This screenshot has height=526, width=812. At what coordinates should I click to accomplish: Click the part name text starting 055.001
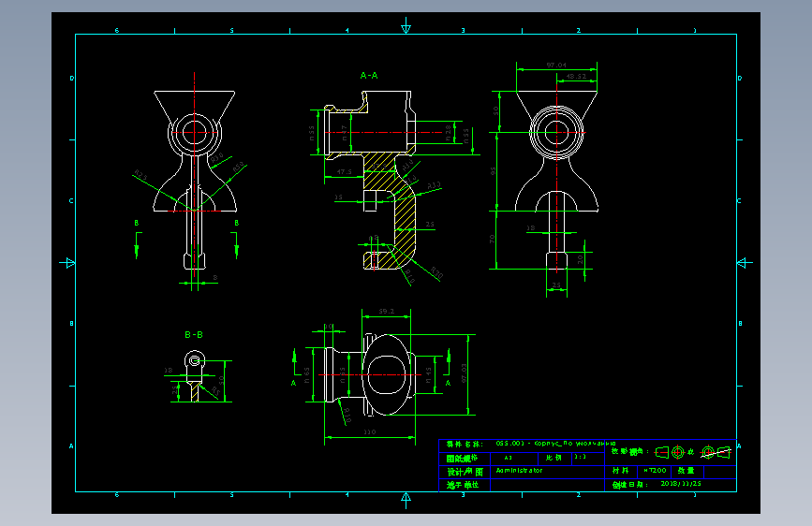pos(555,444)
